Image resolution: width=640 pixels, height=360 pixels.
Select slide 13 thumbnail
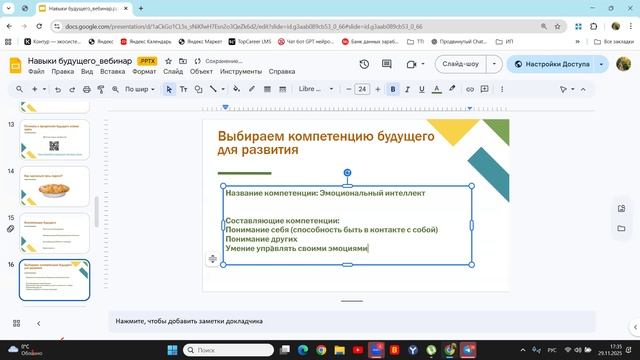(x=54, y=140)
